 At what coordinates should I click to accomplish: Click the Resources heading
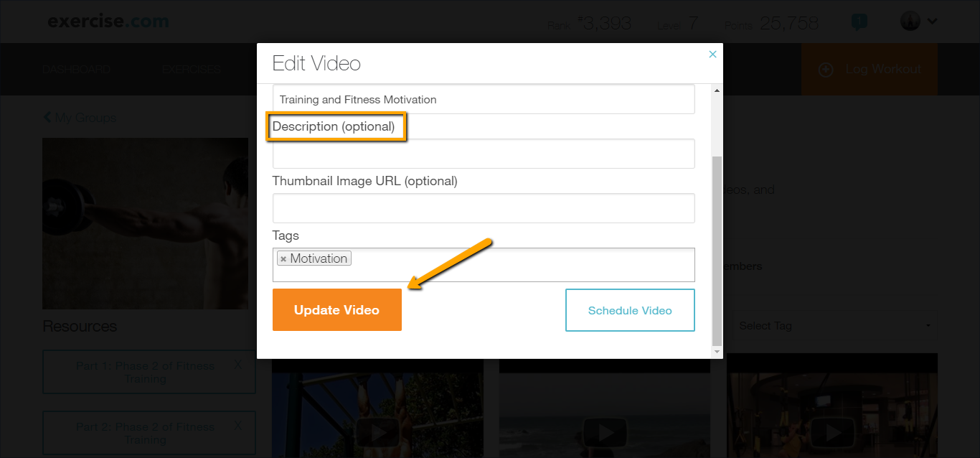(80, 327)
